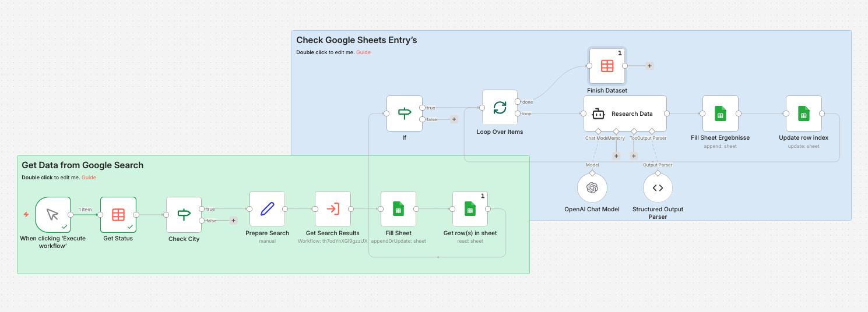
Task: Select the Check City signpost node
Action: pos(184,214)
